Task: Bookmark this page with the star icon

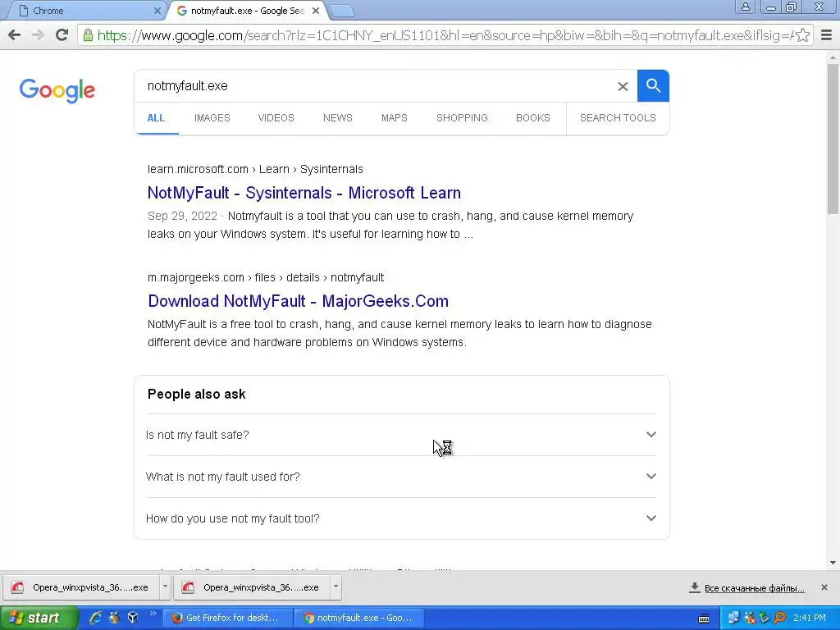Action: pyautogui.click(x=802, y=35)
